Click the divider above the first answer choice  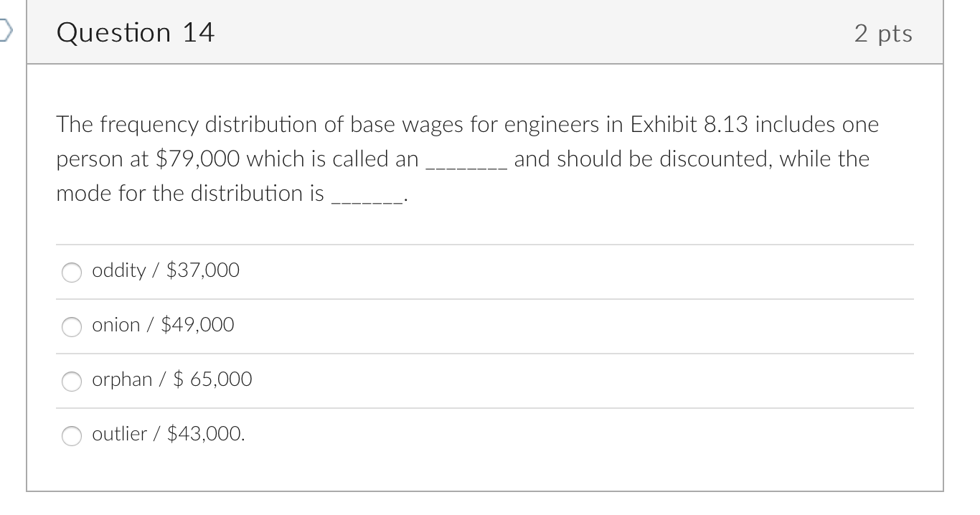click(x=485, y=245)
